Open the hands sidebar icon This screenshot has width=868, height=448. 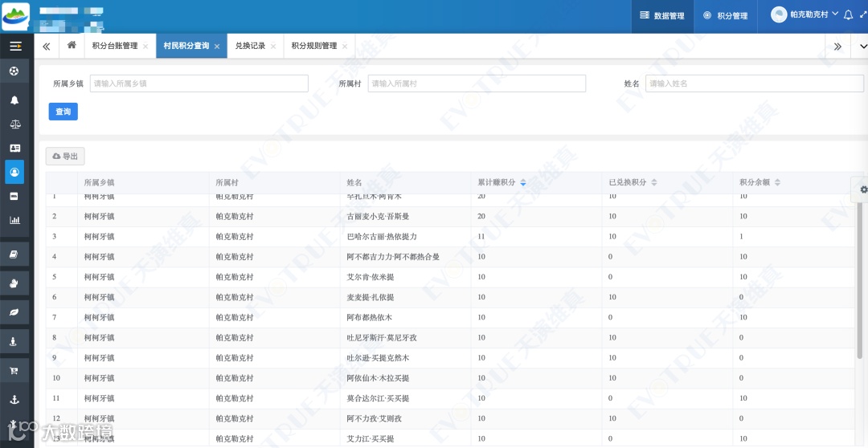(x=14, y=283)
